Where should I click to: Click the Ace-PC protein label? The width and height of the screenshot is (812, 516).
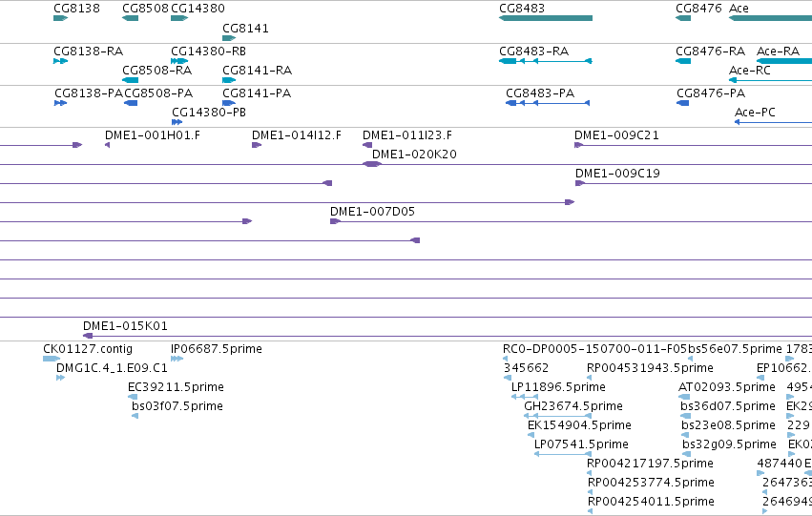tap(755, 113)
